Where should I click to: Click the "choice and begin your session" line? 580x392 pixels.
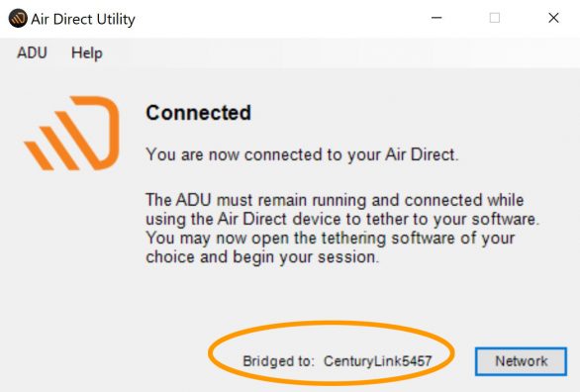pyautogui.click(x=262, y=257)
